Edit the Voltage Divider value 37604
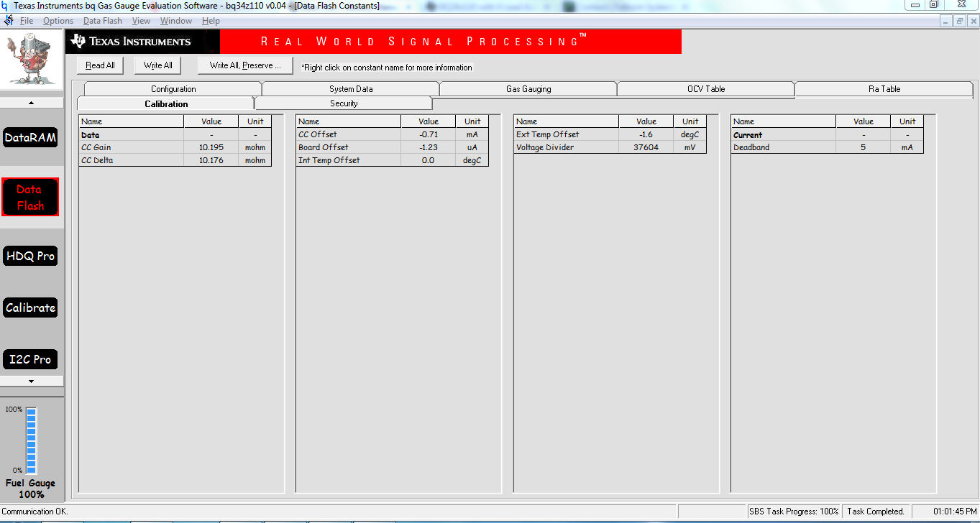The width and height of the screenshot is (980, 523). pyautogui.click(x=646, y=147)
